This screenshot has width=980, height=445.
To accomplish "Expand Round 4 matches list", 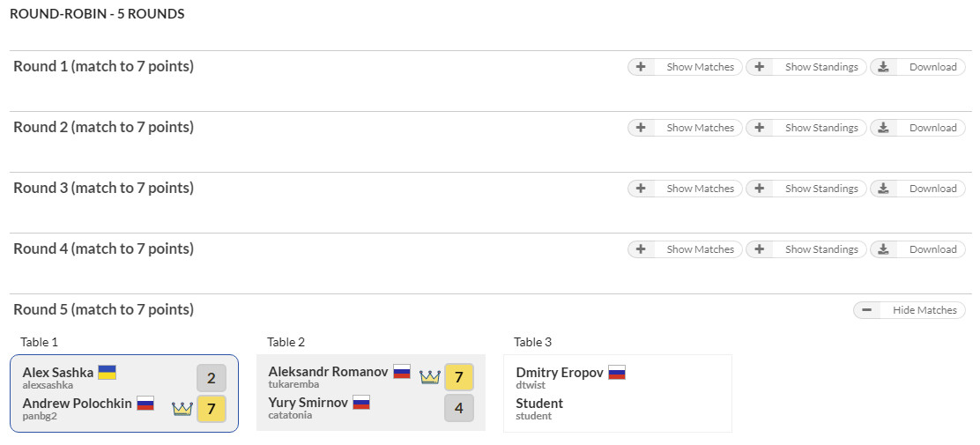I will [x=685, y=249].
